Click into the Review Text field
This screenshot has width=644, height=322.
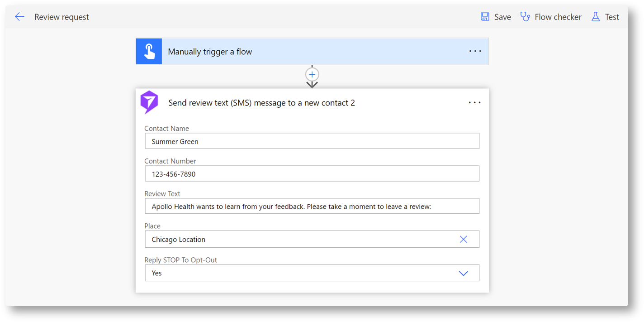[x=312, y=207]
